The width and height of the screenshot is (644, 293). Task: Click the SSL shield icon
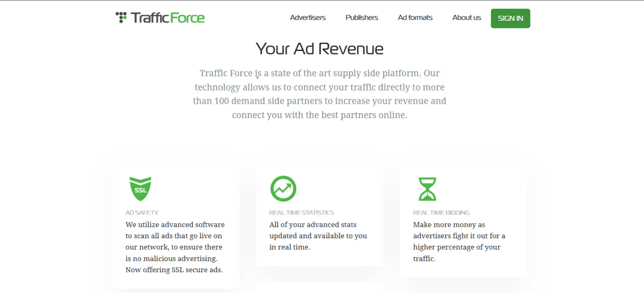(x=140, y=189)
